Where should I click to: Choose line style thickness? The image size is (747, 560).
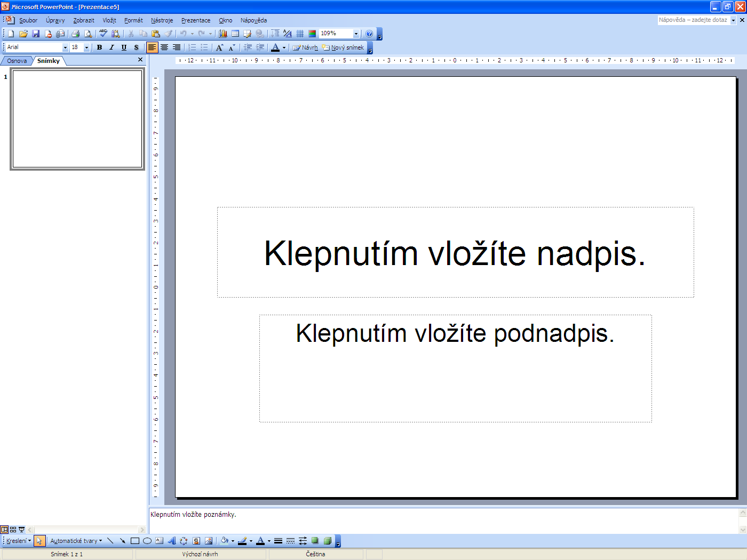click(278, 541)
